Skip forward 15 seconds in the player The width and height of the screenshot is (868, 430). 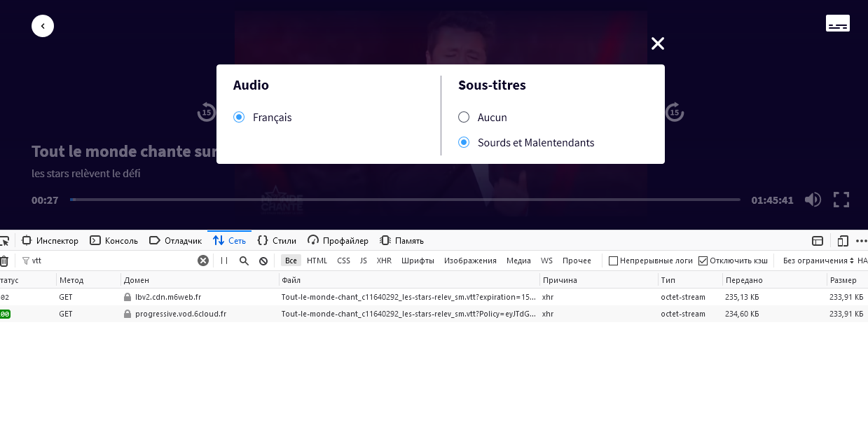pyautogui.click(x=675, y=112)
